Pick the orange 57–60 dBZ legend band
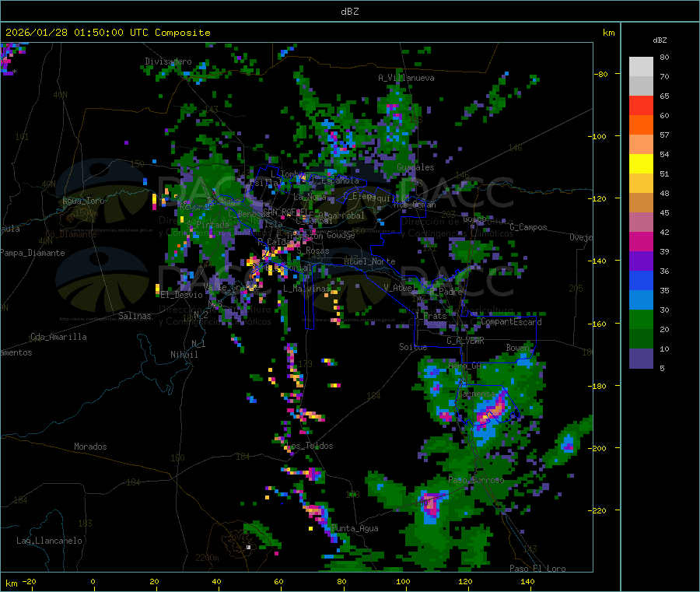700x592 pixels. coord(641,125)
